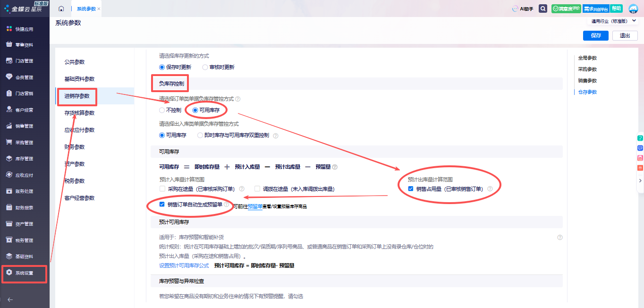The height and width of the screenshot is (308, 644).
Task: Expand the 通用行业 version dropdown
Action: click(x=634, y=21)
